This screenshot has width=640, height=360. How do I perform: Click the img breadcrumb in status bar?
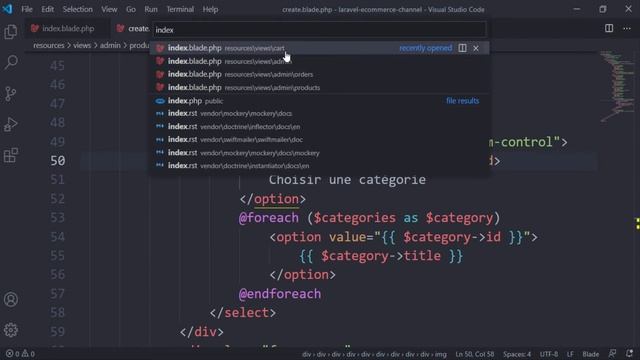[440, 354]
